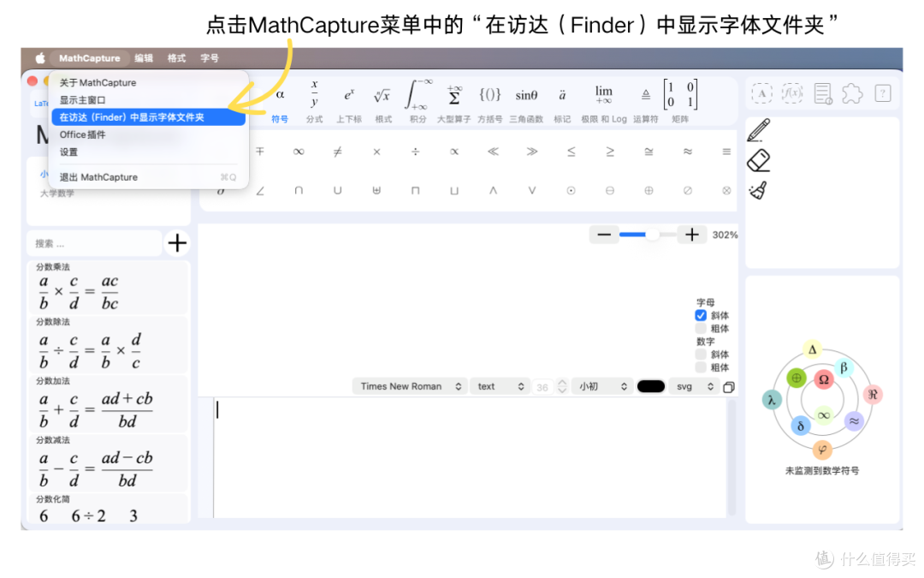Insert the division ÷ symbol
Image resolution: width=924 pixels, height=578 pixels.
pos(416,152)
